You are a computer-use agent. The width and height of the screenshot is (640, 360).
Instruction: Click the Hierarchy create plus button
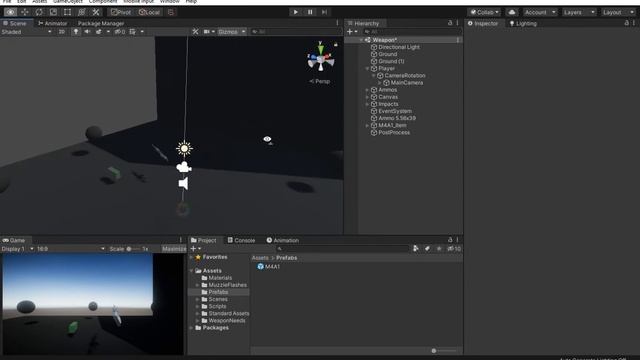coord(349,31)
